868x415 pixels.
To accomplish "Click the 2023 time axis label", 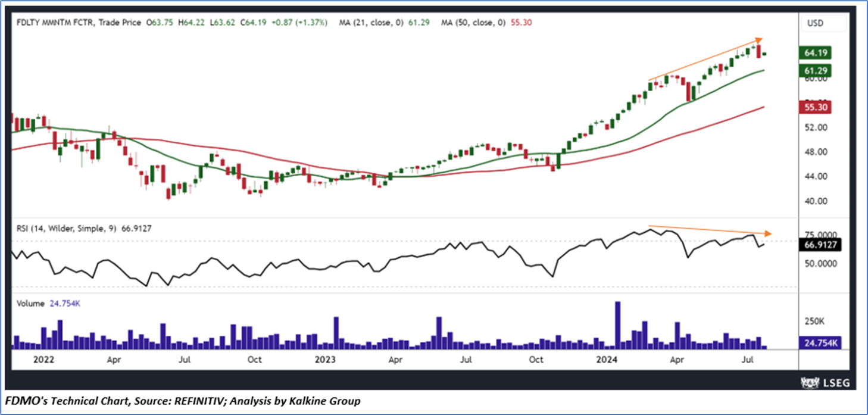I will point(326,360).
